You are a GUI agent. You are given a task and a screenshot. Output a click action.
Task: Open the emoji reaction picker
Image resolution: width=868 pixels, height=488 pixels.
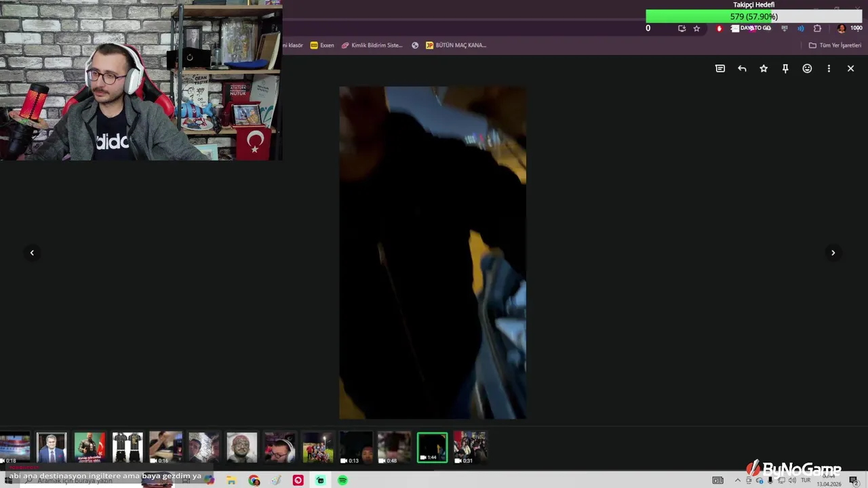(807, 68)
